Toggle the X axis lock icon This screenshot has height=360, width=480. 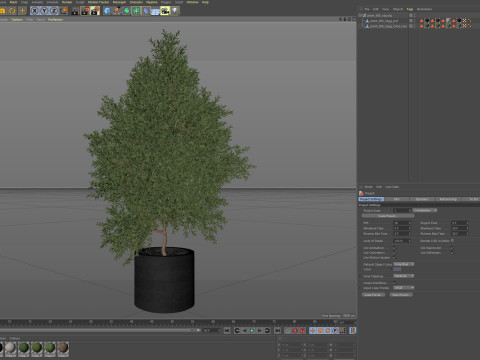pos(34,11)
